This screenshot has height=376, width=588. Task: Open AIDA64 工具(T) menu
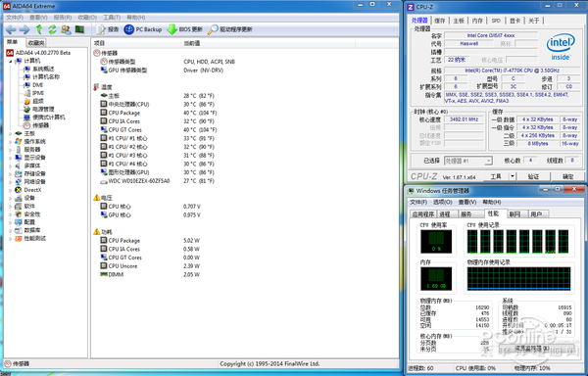112,18
